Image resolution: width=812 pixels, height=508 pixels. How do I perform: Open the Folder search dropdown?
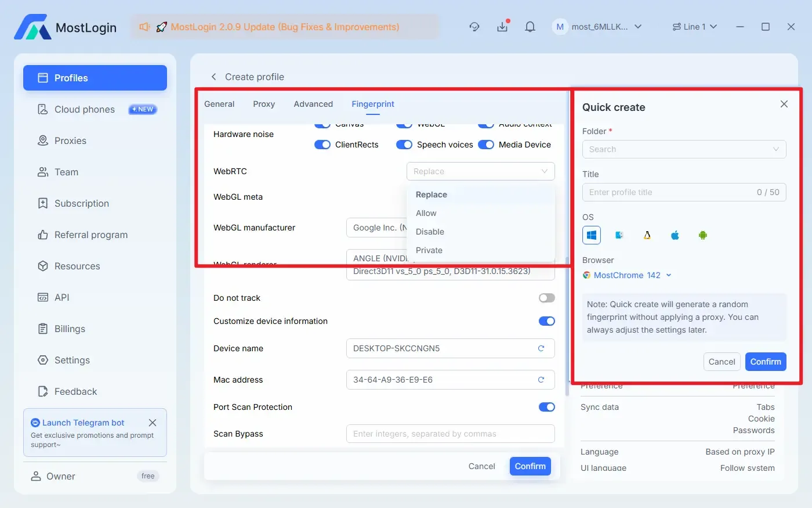[x=684, y=149]
